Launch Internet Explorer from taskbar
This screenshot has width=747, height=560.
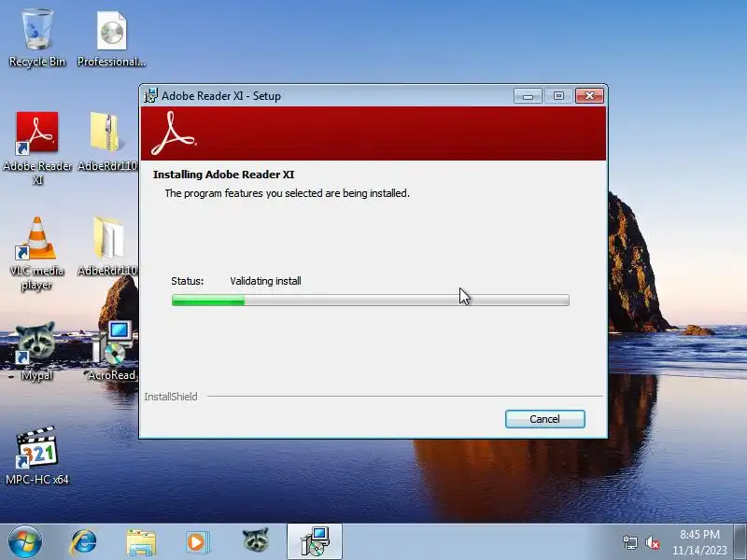[x=83, y=542]
